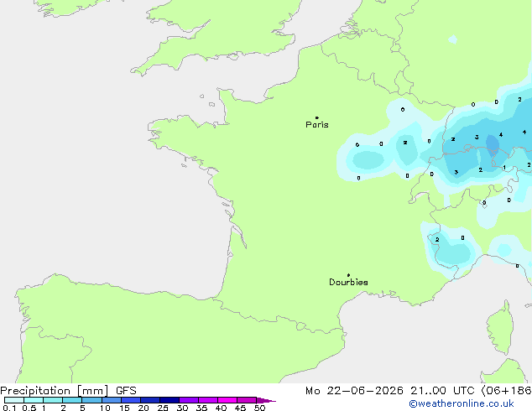Click the 2–5 mm legend swatch
The image size is (532, 411).
click(72, 400)
